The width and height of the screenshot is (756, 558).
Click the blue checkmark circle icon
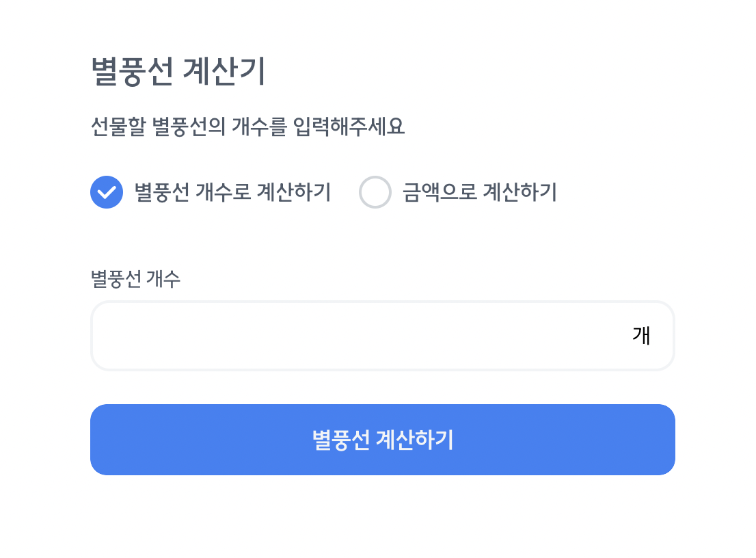pyautogui.click(x=107, y=192)
